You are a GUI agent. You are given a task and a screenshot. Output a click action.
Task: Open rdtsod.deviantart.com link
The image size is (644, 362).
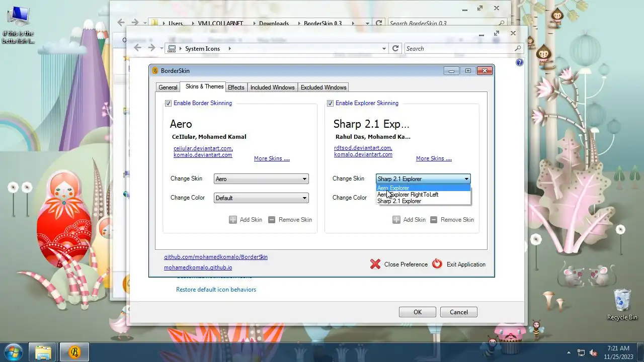click(363, 148)
